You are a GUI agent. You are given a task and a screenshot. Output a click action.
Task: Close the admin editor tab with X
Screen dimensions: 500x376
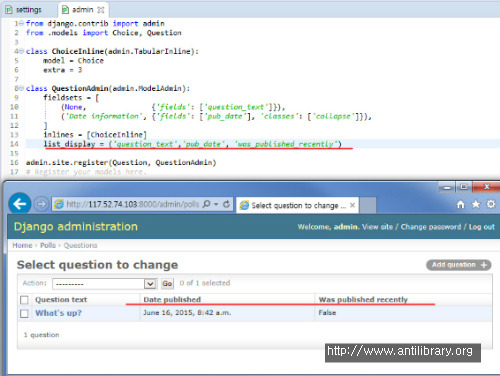click(101, 10)
